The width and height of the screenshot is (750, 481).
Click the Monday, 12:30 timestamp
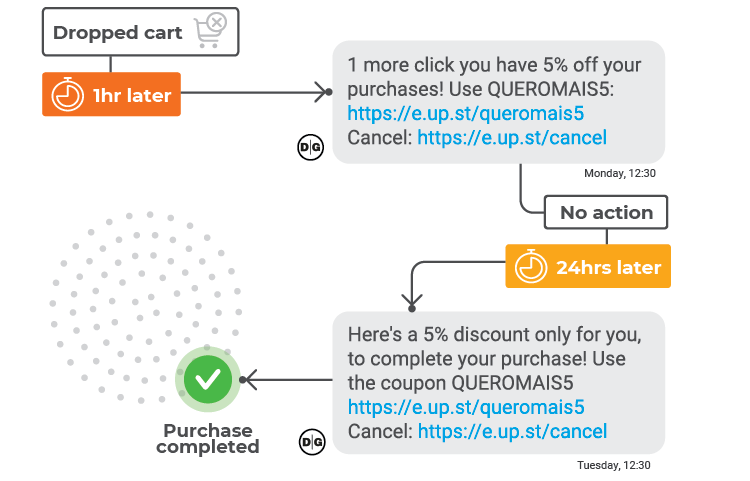(x=619, y=173)
